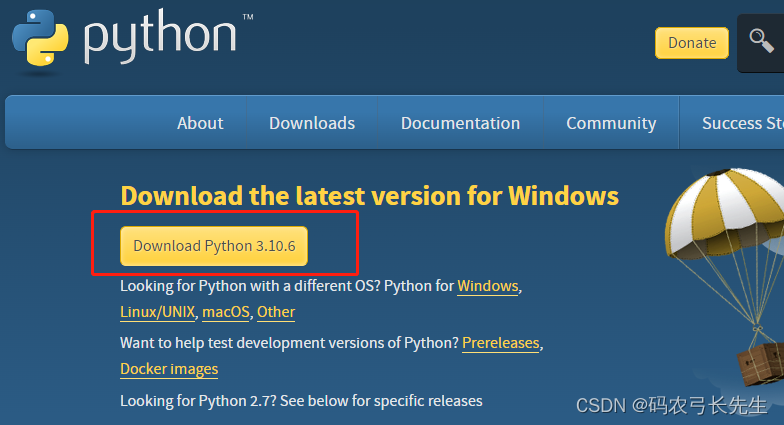Follow the macOS link
Image resolution: width=784 pixels, height=425 pixels.
coord(226,312)
